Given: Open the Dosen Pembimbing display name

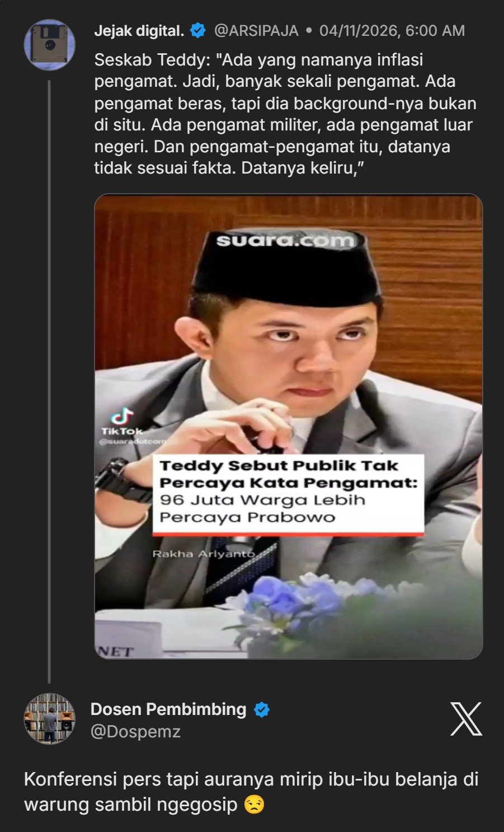Looking at the screenshot, I should pyautogui.click(x=168, y=709).
